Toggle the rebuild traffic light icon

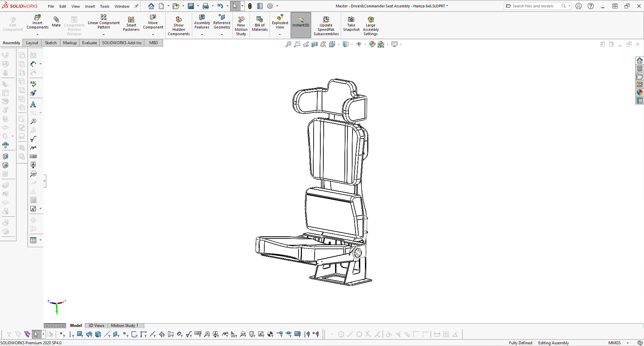point(250,6)
